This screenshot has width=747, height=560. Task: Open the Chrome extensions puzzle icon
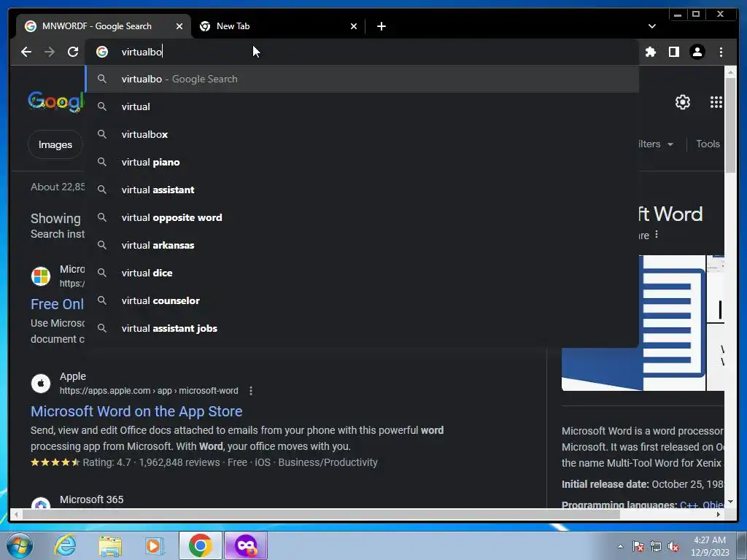pos(650,52)
